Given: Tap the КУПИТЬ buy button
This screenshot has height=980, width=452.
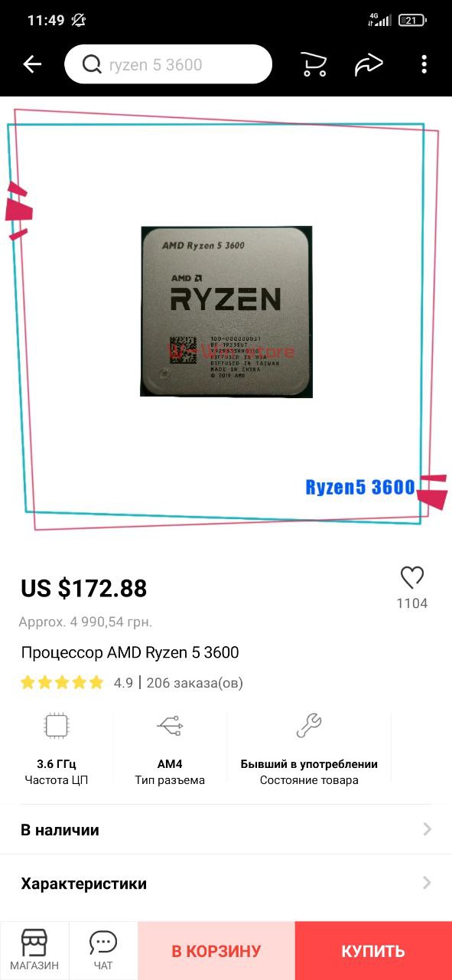Looking at the screenshot, I should 373,951.
